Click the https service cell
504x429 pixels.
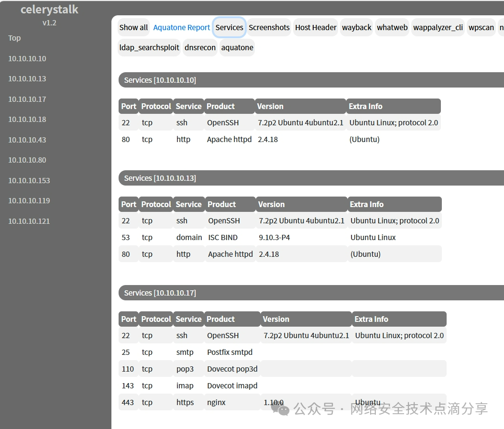coord(185,403)
